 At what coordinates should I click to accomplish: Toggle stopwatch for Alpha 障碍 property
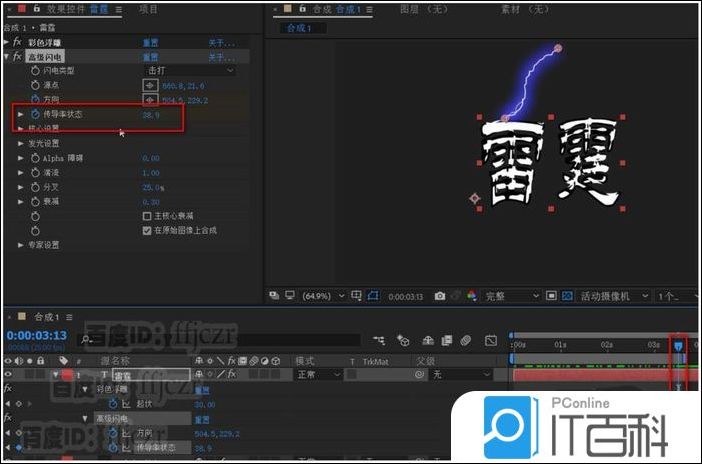coord(35,158)
